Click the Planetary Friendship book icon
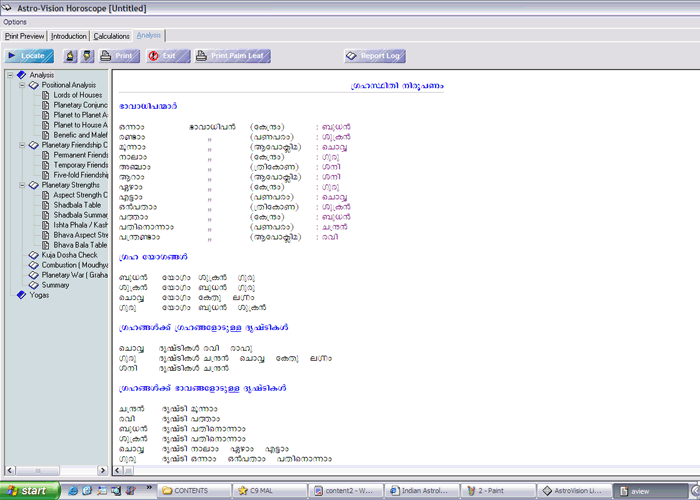700x500 pixels. pos(33,145)
